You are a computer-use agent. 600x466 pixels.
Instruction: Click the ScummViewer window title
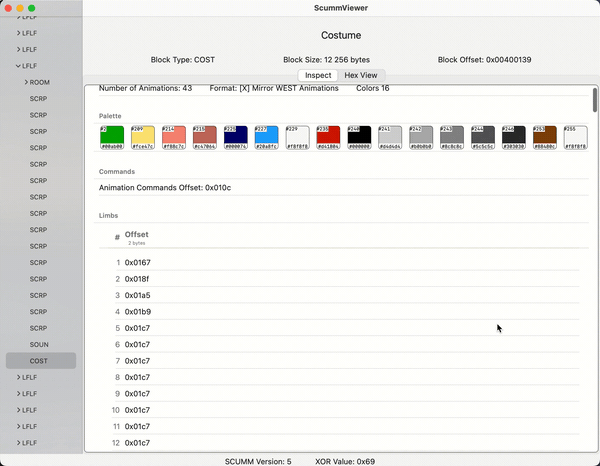click(341, 8)
